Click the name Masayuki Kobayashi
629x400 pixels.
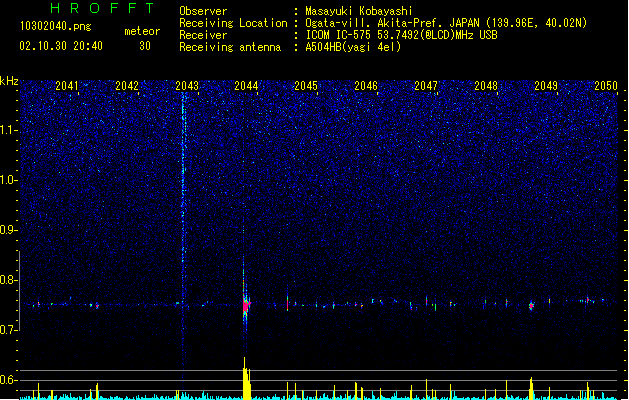[x=359, y=11]
